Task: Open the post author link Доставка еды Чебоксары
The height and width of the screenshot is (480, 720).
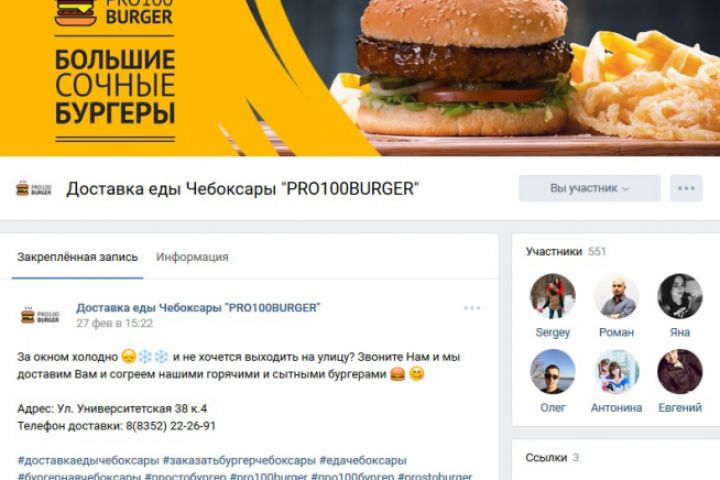Action: pyautogui.click(x=198, y=308)
